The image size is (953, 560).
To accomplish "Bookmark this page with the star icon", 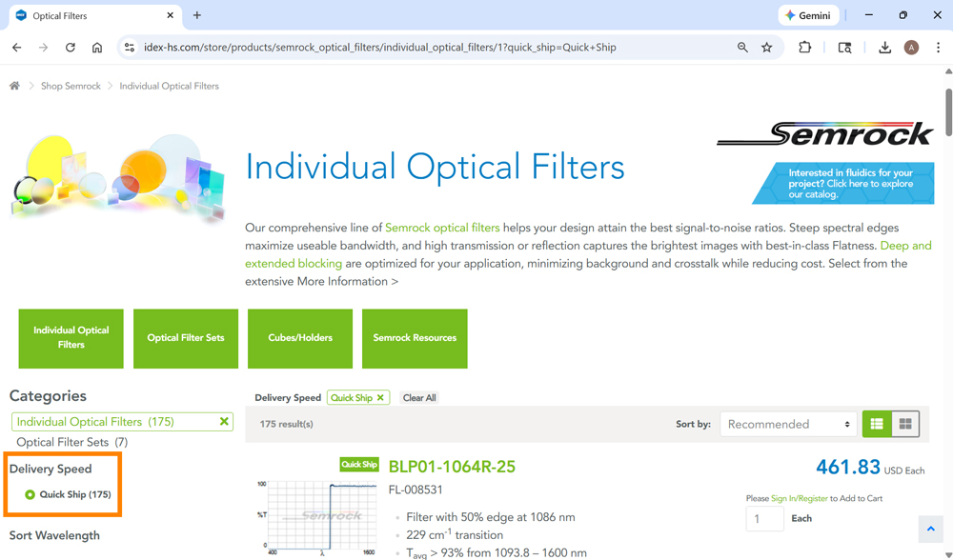I will tap(767, 48).
